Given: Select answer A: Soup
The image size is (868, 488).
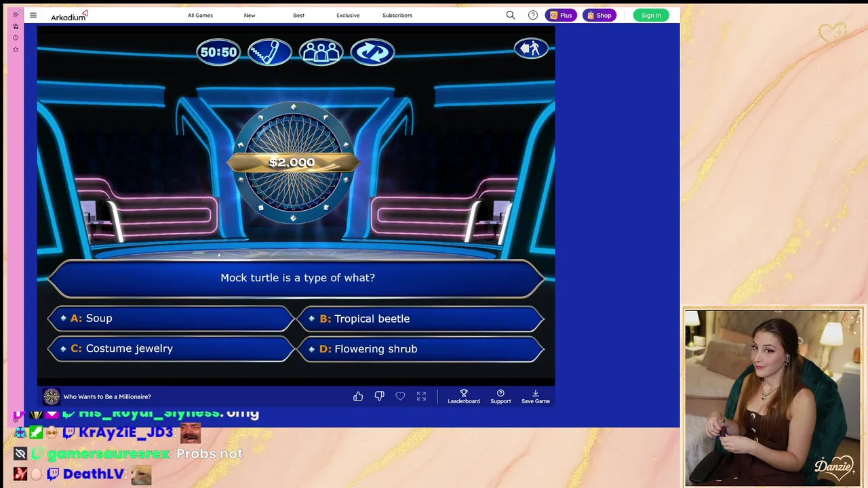Looking at the screenshot, I should point(172,319).
